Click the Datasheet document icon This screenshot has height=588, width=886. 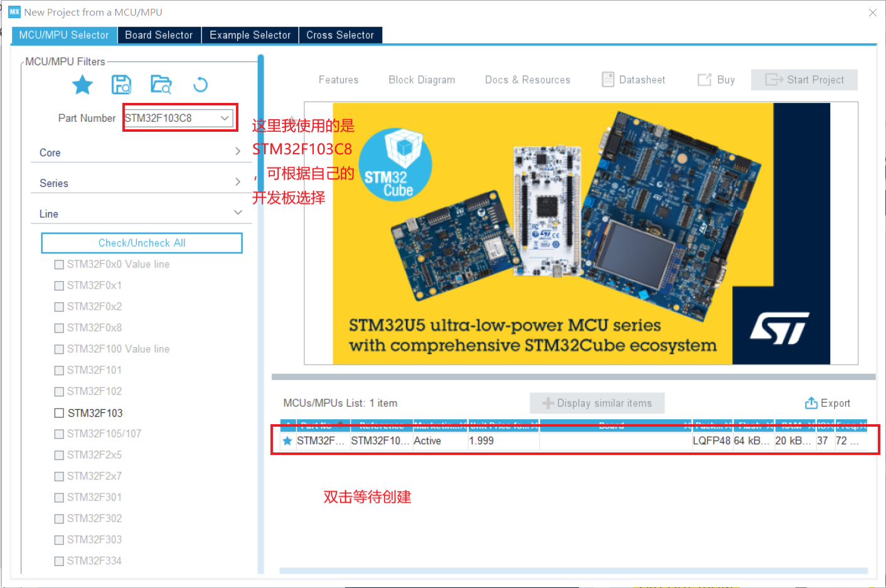click(x=608, y=80)
